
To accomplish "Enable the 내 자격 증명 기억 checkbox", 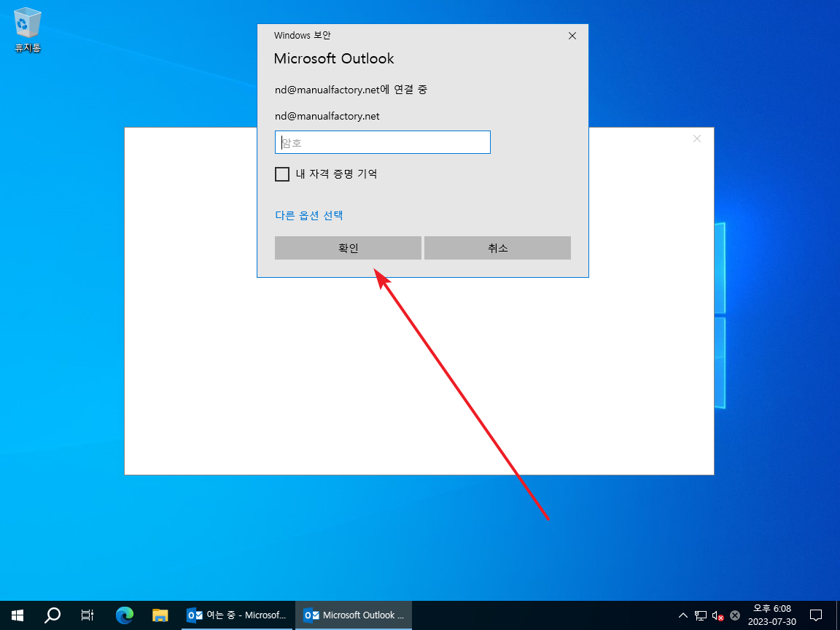I will pyautogui.click(x=281, y=174).
